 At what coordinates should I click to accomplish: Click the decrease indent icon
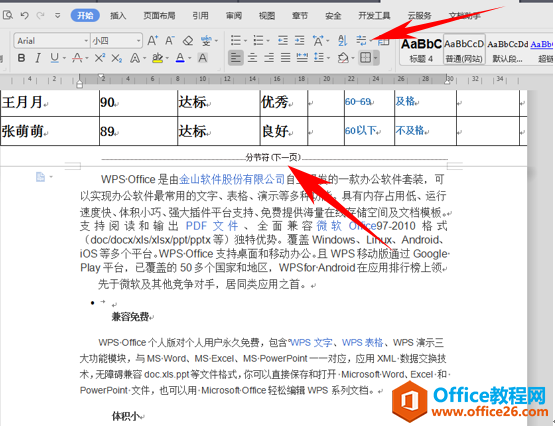tap(282, 40)
